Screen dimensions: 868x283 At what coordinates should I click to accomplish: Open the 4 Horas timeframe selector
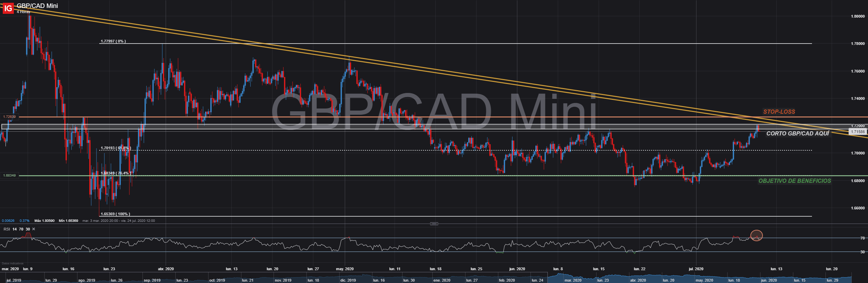coord(24,12)
